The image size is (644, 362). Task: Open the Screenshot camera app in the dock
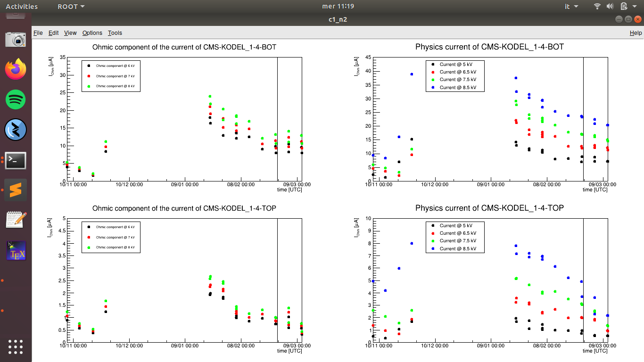[16, 40]
